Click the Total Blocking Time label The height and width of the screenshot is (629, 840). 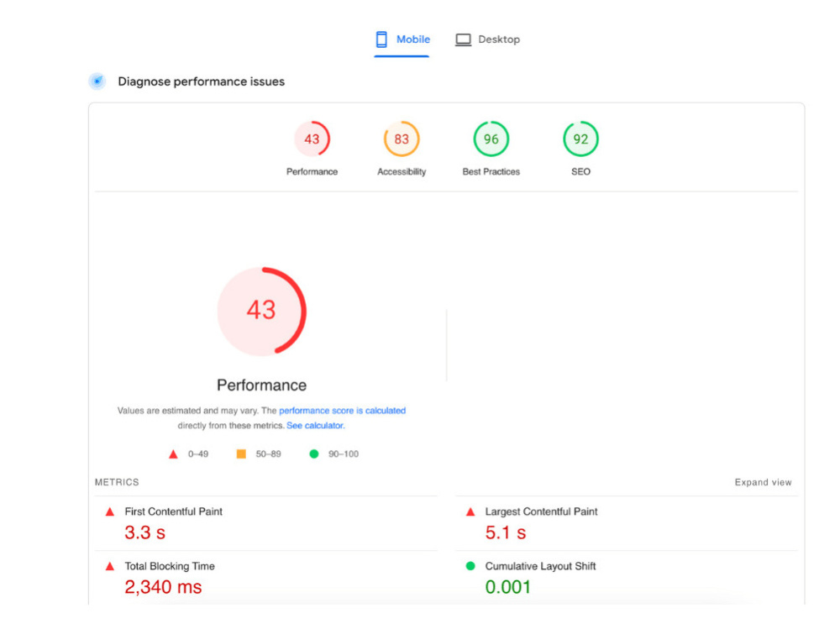170,566
